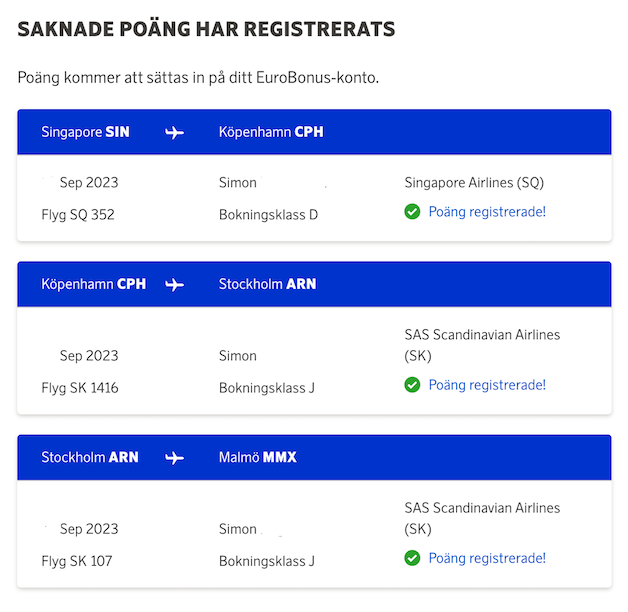The width and height of the screenshot is (628, 612).
Task: Click the 'Bokningsklass D' booking class text
Action: coord(268,215)
